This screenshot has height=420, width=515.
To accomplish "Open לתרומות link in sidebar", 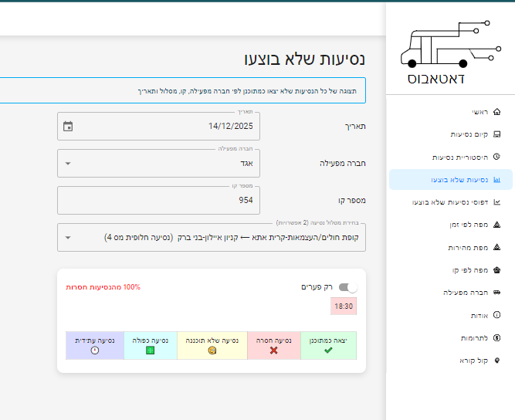I will [451, 337].
